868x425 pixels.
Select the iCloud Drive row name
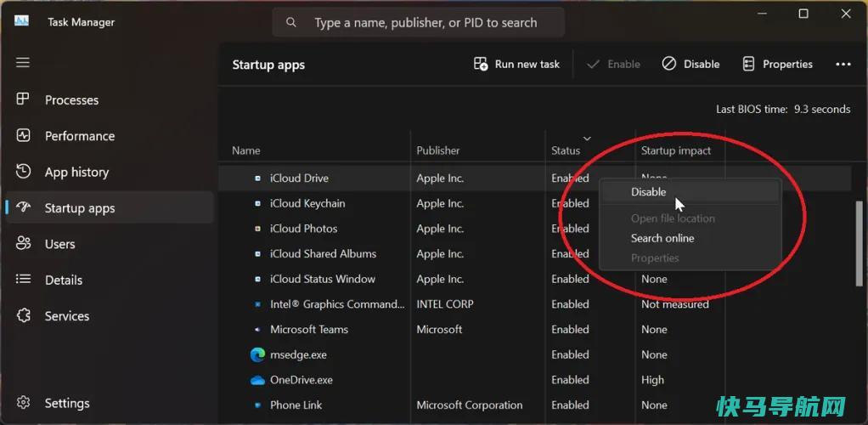pos(299,178)
